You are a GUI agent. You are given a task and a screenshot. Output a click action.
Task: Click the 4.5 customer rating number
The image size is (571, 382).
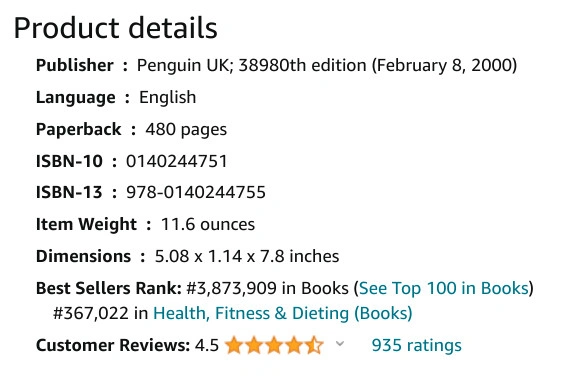click(207, 345)
